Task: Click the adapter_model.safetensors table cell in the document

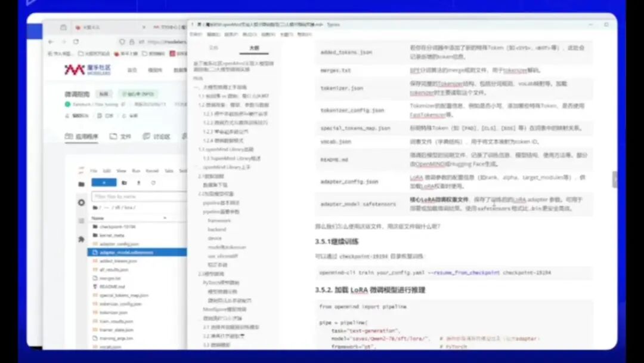Action: pos(358,204)
